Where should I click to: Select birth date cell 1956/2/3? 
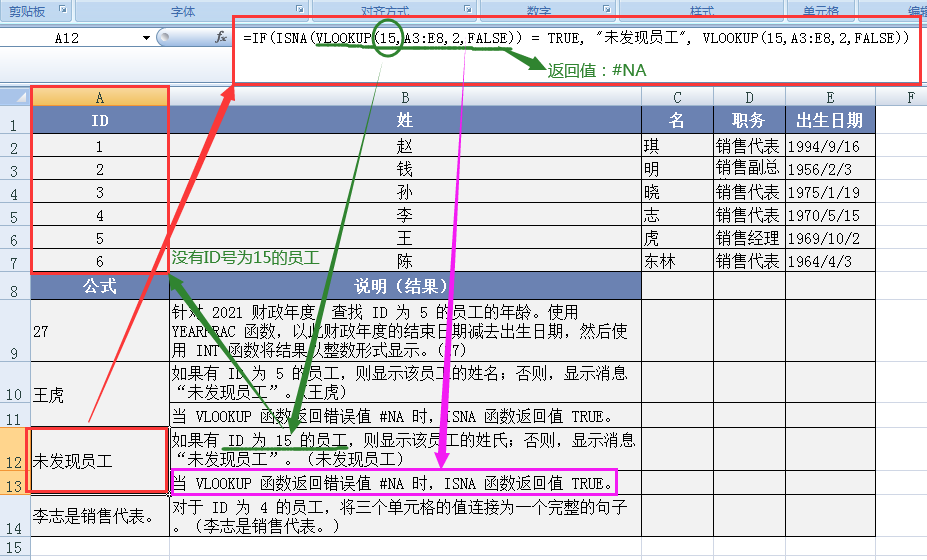(x=830, y=169)
